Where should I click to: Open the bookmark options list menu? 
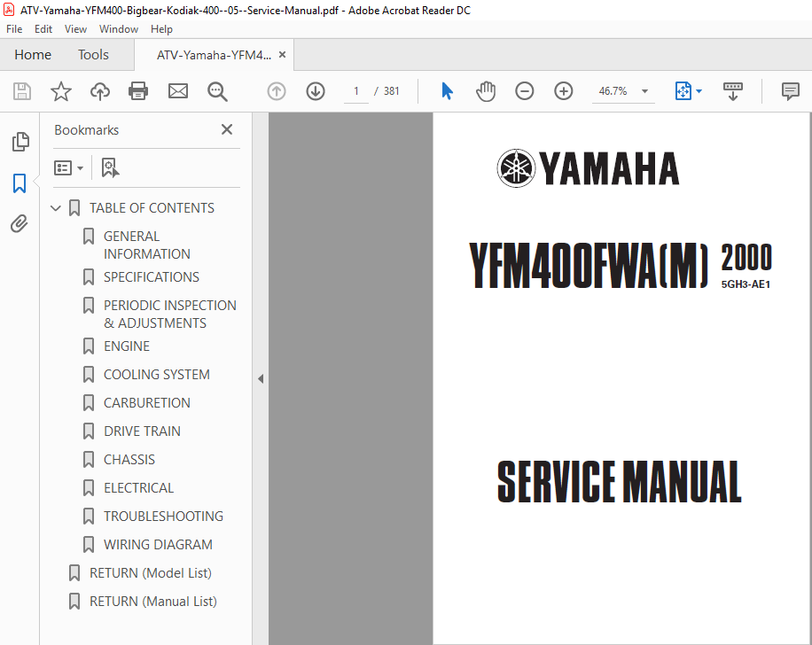coord(68,167)
